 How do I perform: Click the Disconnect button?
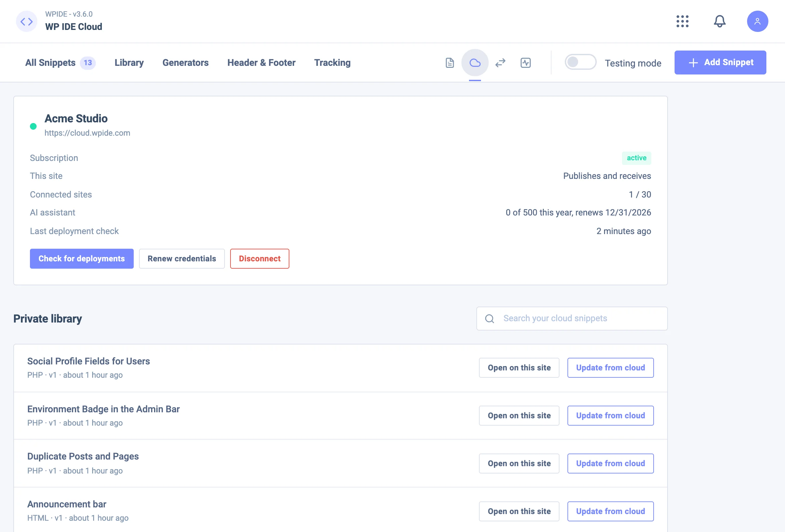[x=259, y=259]
